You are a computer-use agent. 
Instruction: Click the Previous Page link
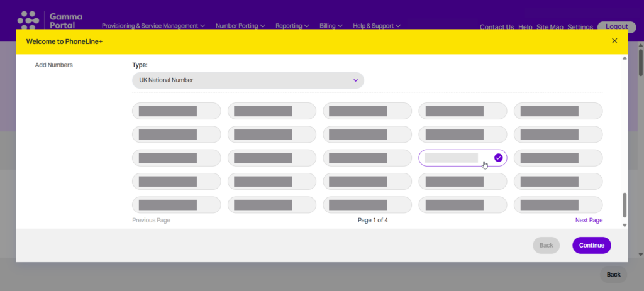(x=151, y=221)
